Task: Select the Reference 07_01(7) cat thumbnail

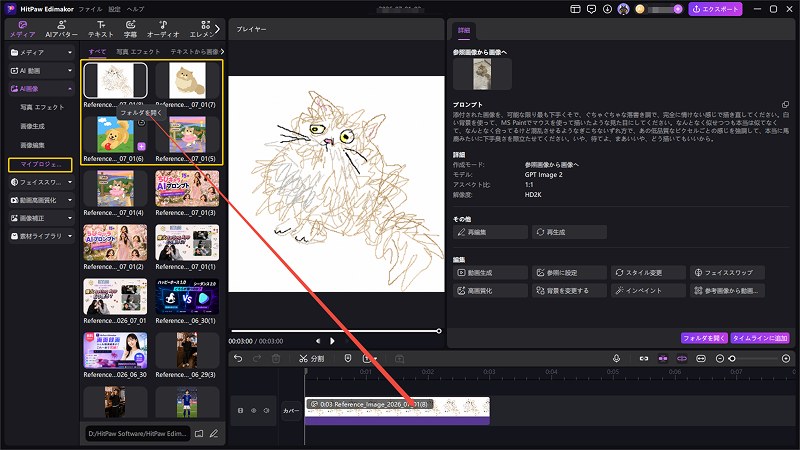Action: pos(187,80)
